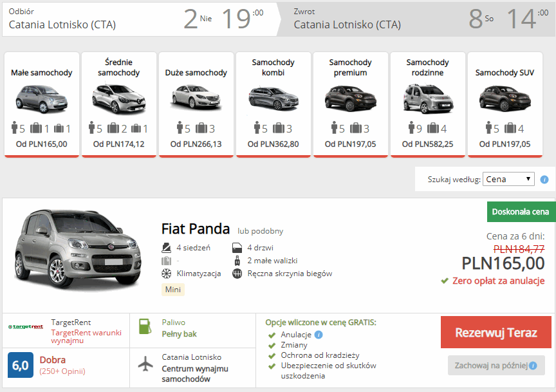Click Zachowaj na później button
This screenshot has width=556, height=392.
(x=496, y=366)
